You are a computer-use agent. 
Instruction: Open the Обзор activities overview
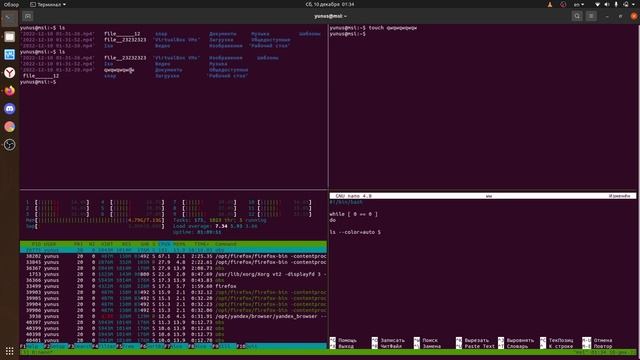pyautogui.click(x=11, y=4)
